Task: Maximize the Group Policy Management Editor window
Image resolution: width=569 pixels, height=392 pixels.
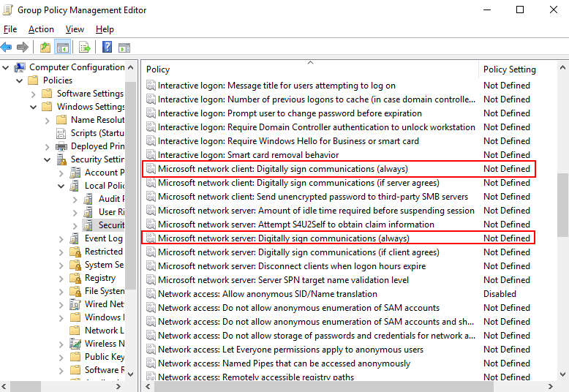Action: (x=520, y=10)
